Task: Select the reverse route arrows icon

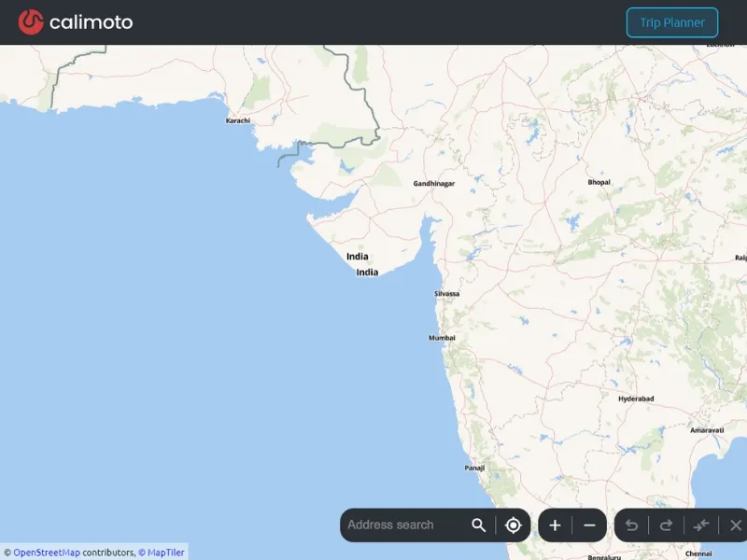Action: [x=701, y=525]
